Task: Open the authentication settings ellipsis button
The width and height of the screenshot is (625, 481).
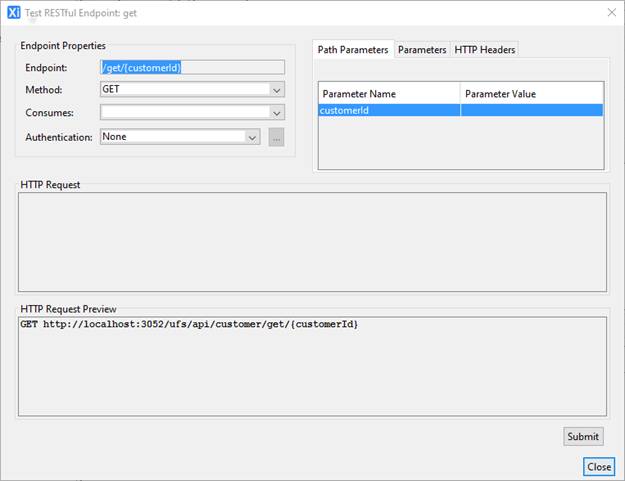Action: [277, 137]
